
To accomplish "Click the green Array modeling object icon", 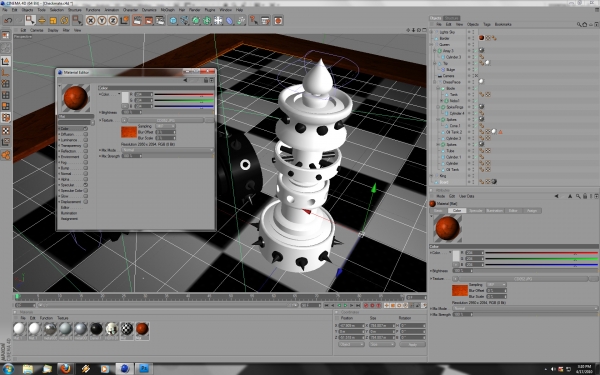I will [207, 20].
